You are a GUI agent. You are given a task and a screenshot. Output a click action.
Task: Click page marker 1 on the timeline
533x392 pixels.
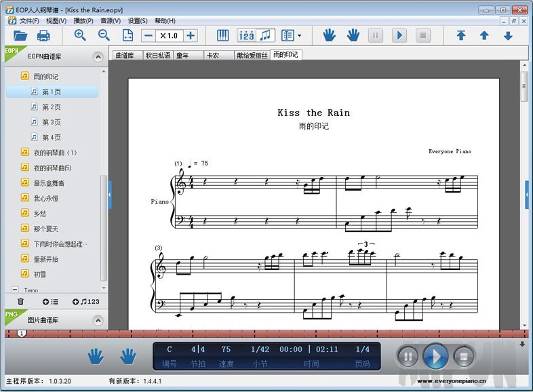click(22, 333)
